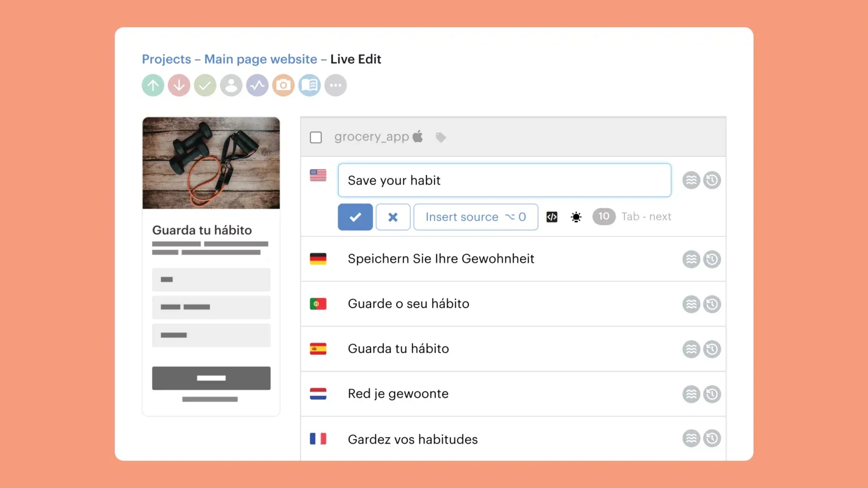Confirm translation with blue checkmark button
The width and height of the screenshot is (868, 488).
(355, 217)
